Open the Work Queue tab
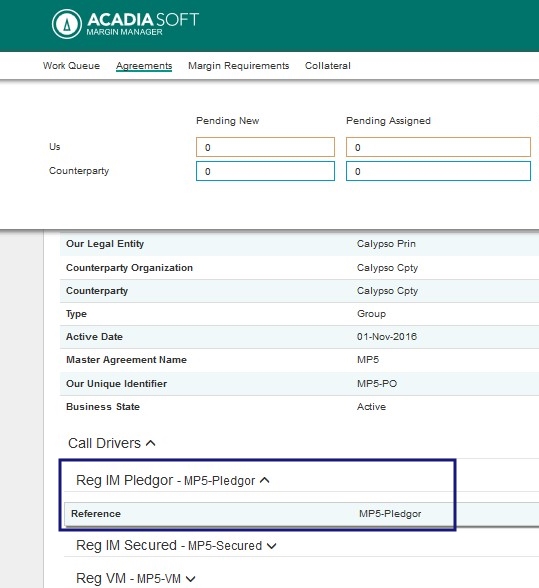The image size is (539, 588). [x=71, y=66]
